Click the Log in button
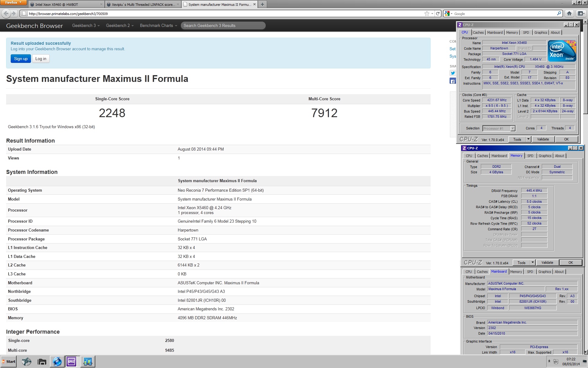Viewport: 588px width, 368px height. 41,59
